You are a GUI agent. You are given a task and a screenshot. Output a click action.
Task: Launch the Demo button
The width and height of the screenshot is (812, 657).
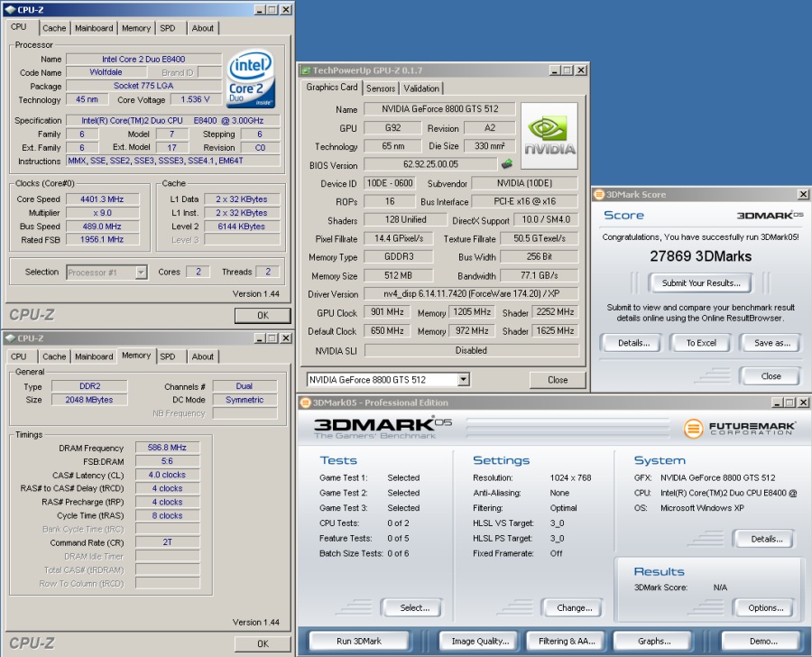tap(762, 642)
